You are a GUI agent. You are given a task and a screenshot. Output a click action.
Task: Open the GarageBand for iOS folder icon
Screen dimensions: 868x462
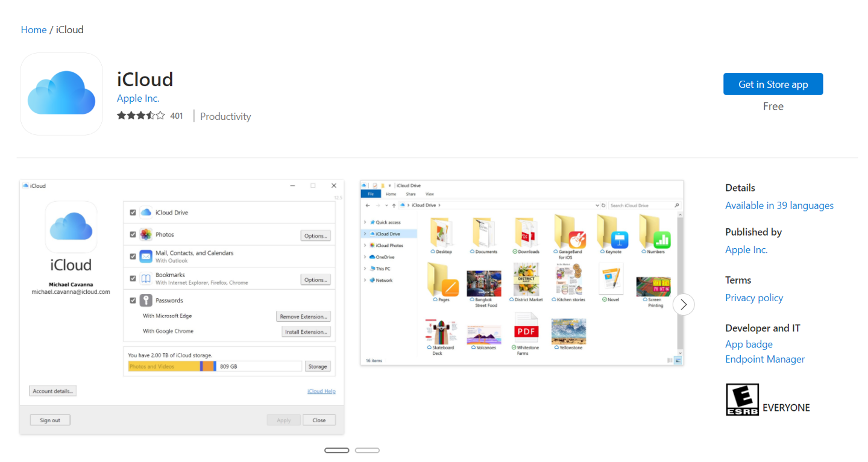coord(568,231)
